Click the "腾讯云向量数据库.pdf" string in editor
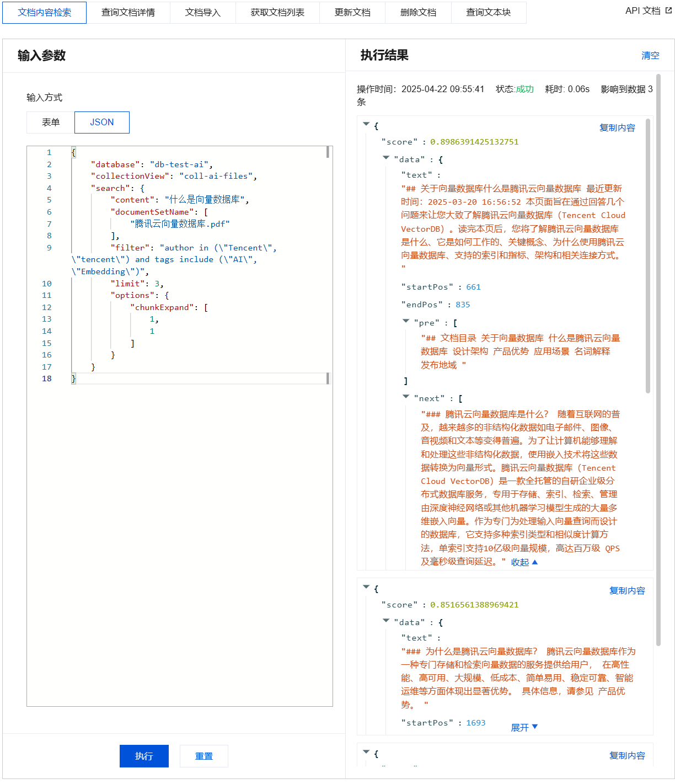Image resolution: width=675 pixels, height=784 pixels. 180,223
